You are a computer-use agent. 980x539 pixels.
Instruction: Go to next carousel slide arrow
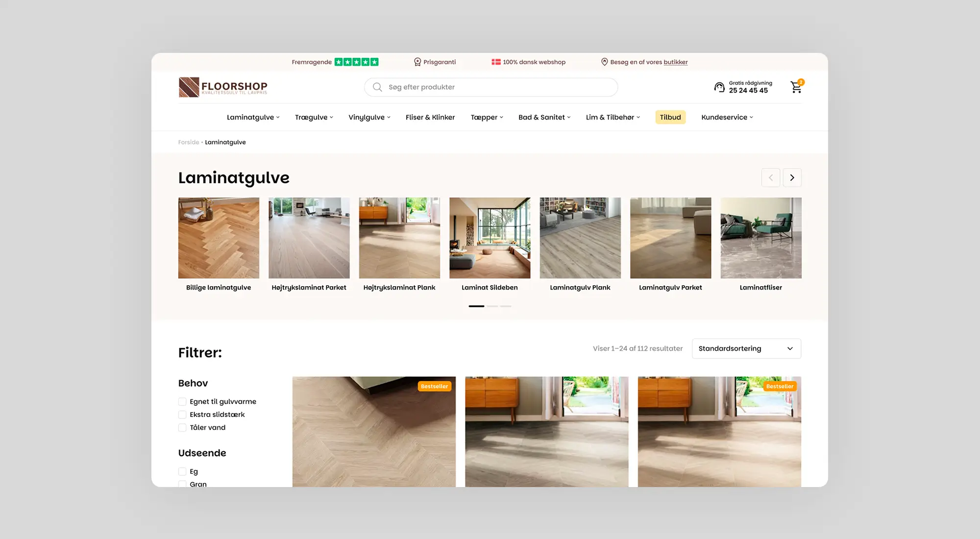point(792,178)
